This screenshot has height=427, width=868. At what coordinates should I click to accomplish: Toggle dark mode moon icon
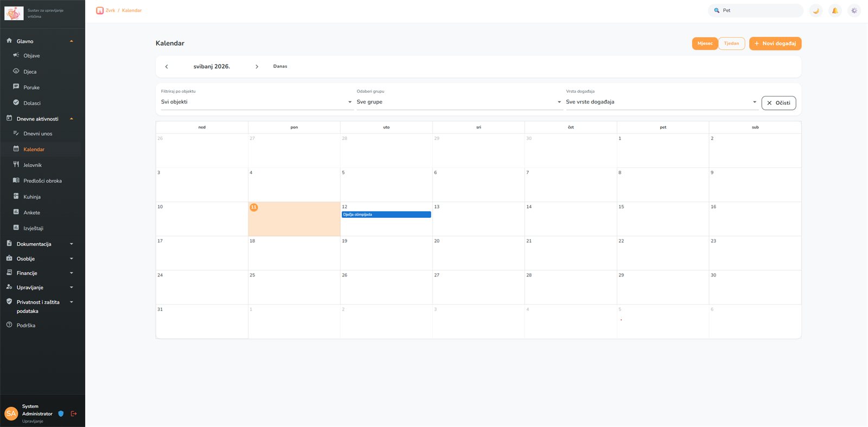click(x=816, y=10)
